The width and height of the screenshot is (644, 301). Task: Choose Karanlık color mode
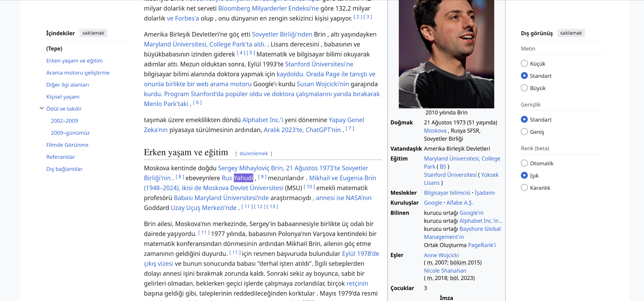click(524, 188)
